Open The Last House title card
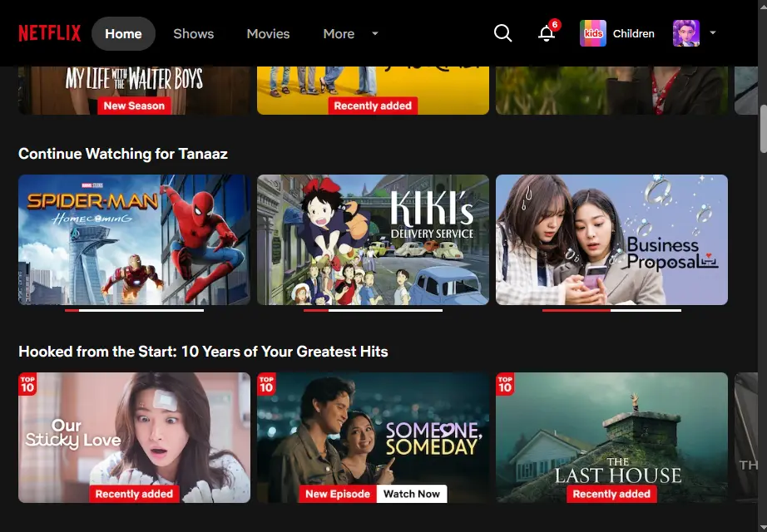This screenshot has height=532, width=767. coord(611,437)
